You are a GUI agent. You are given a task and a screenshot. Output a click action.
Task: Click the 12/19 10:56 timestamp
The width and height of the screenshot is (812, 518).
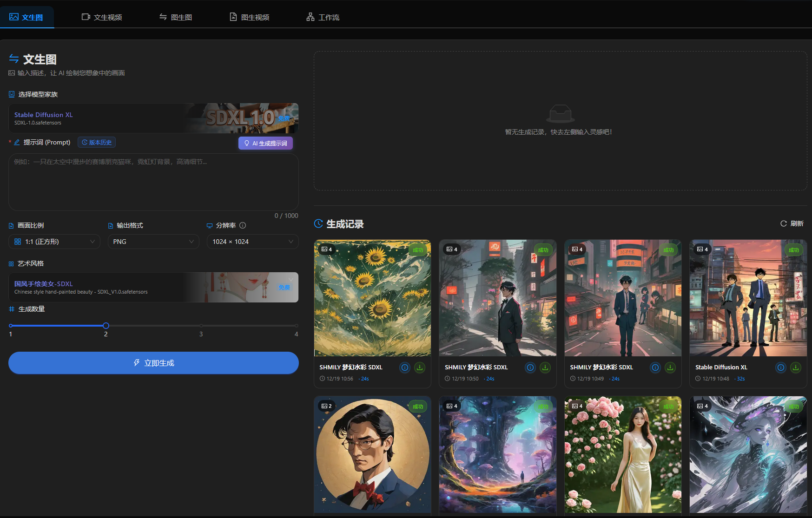[x=340, y=379]
